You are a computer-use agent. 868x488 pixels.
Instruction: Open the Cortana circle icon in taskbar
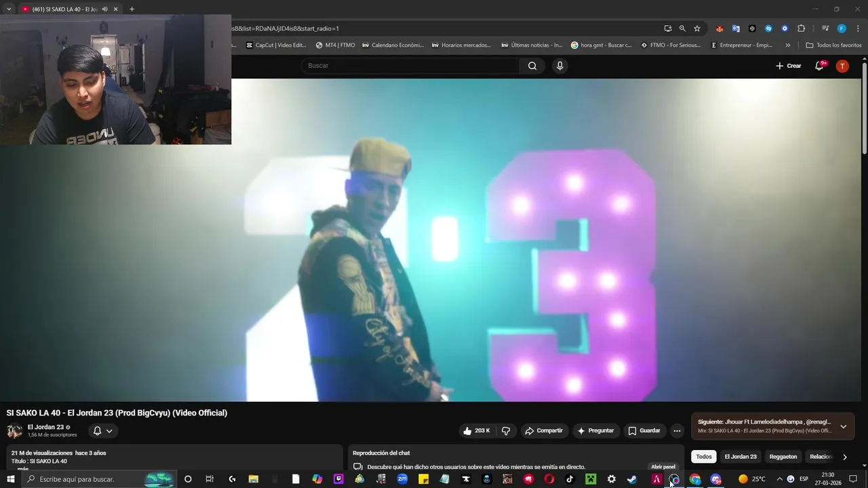tap(188, 479)
